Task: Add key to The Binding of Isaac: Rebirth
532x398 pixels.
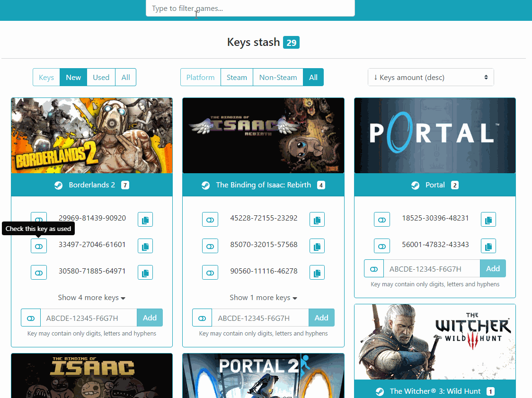Action: click(321, 318)
